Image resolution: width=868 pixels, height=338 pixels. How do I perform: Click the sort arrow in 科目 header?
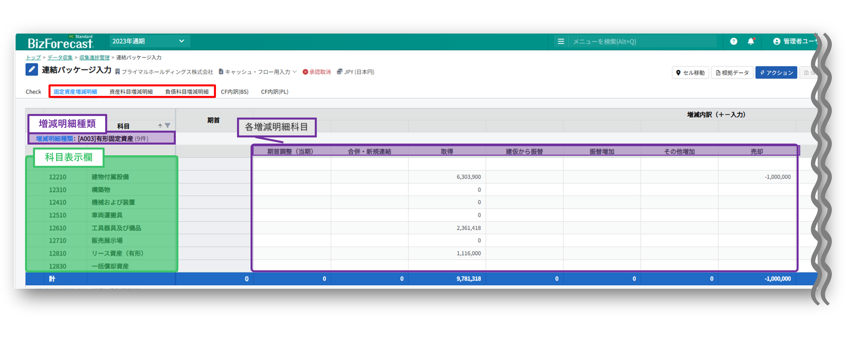(x=160, y=126)
